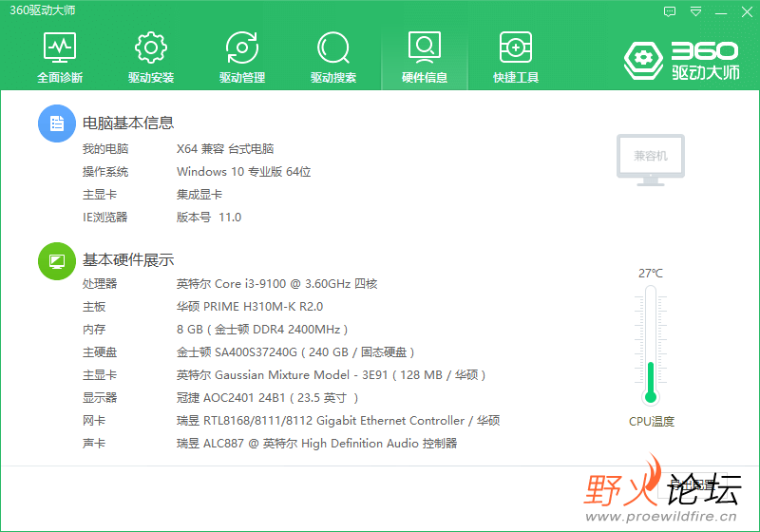
Task: Click the 声卡 label
Action: click(94, 444)
